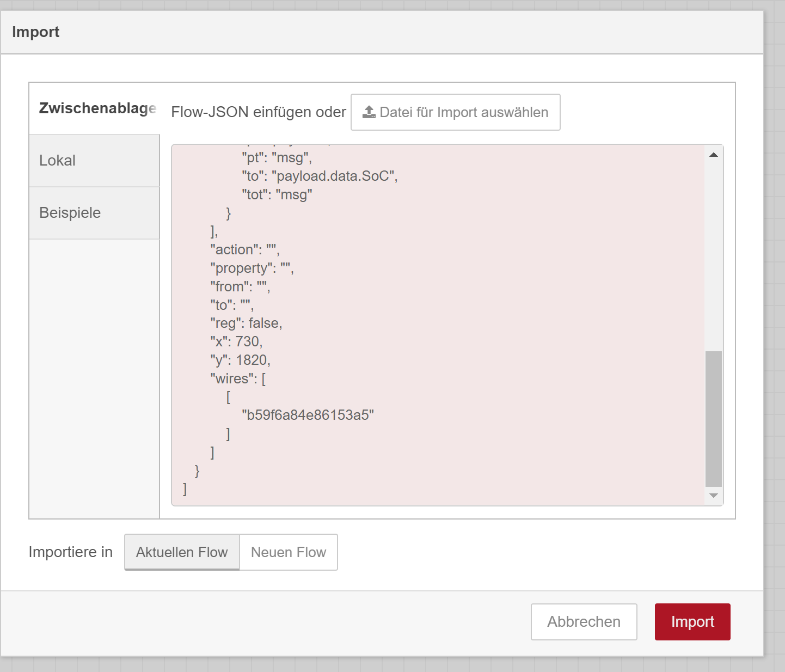Click the JSON text area scrollbar thumb
The width and height of the screenshot is (785, 672).
714,419
